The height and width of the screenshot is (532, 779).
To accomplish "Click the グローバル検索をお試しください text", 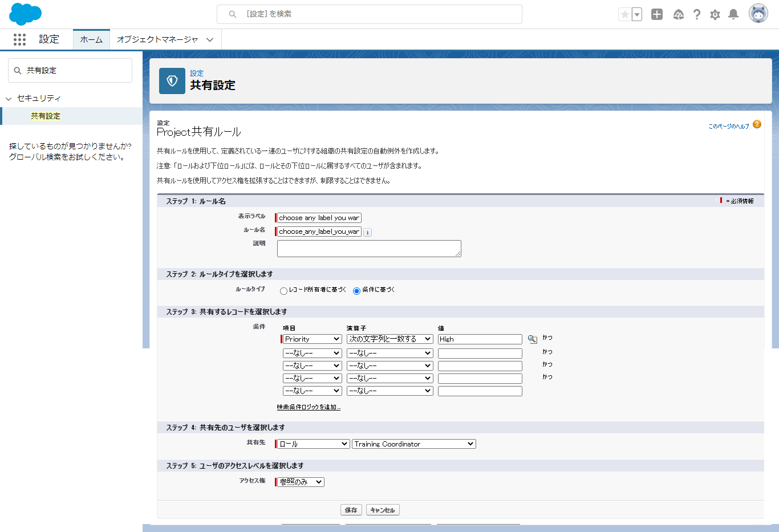I will coord(67,157).
